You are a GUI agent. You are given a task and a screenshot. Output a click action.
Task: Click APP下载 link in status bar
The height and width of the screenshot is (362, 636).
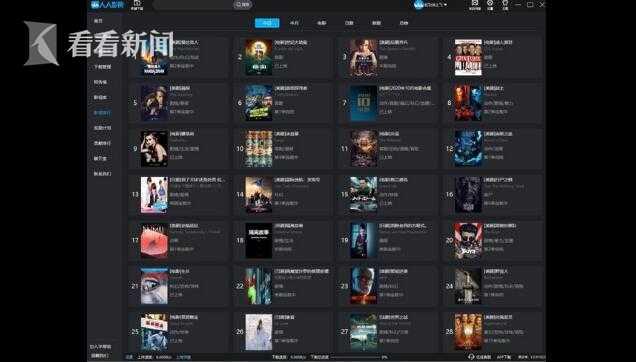(503, 357)
